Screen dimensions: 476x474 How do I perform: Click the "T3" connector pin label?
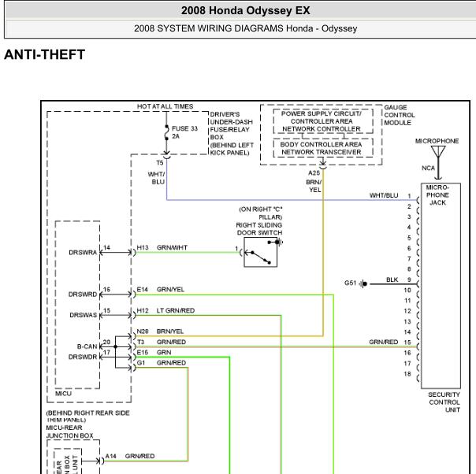(140, 342)
